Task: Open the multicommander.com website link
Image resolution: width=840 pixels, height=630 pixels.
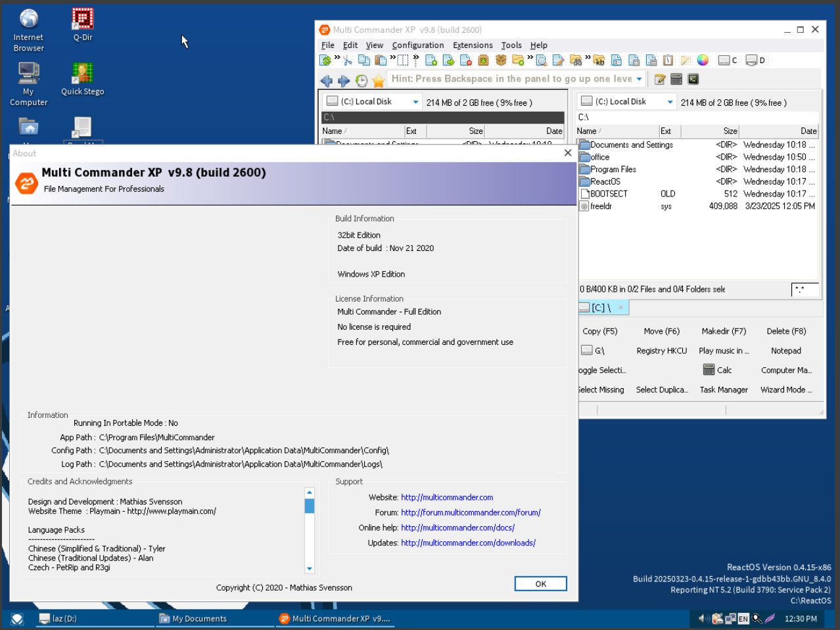Action: click(447, 497)
